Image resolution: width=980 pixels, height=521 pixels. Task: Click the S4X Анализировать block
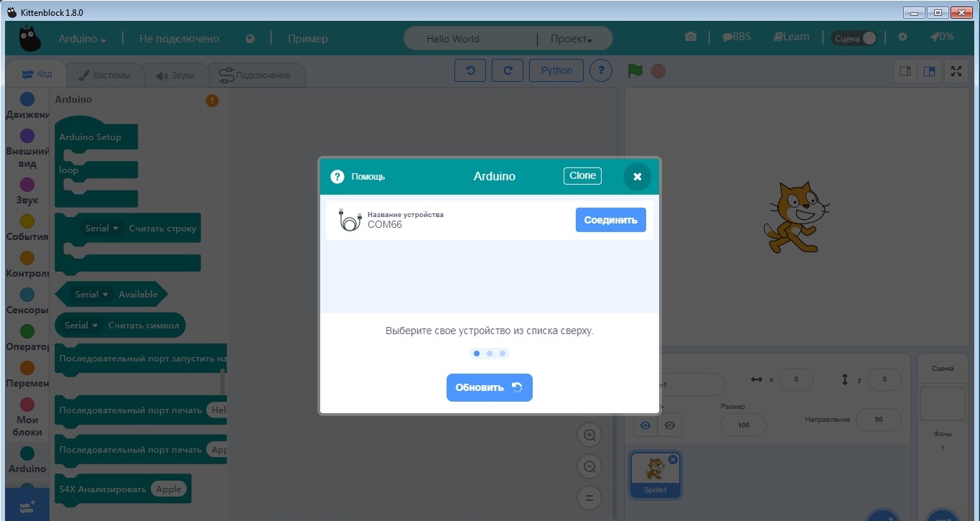point(122,489)
